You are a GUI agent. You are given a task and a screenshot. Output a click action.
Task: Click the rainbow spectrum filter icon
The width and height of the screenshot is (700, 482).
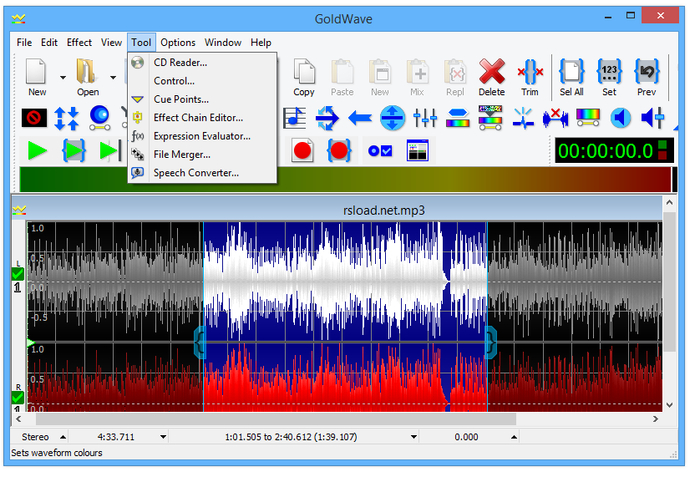[588, 117]
